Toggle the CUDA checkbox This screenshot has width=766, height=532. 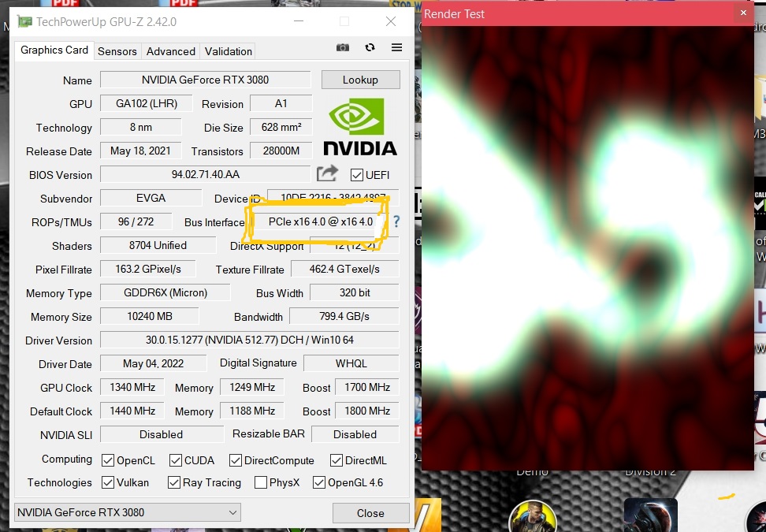pos(176,460)
